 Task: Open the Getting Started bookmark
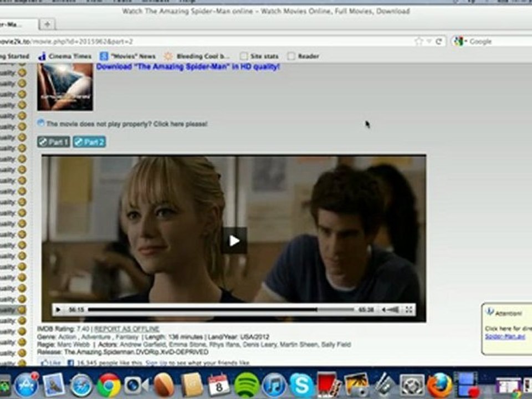point(14,56)
